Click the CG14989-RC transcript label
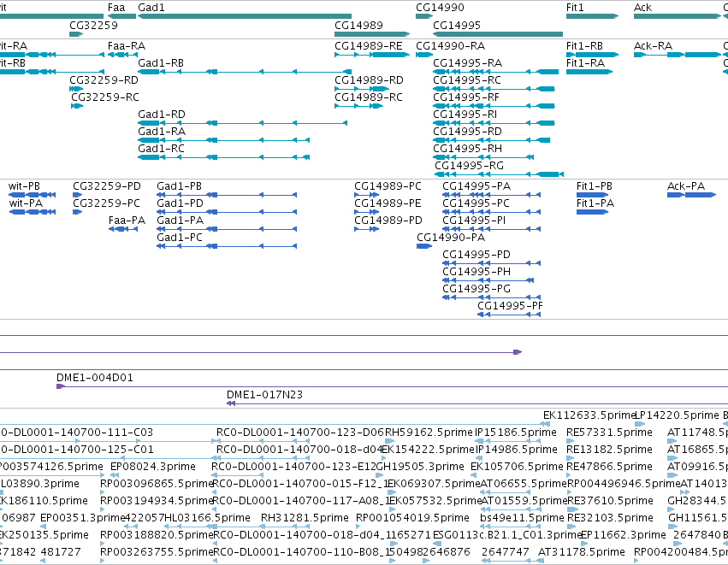728x565 pixels. [369, 97]
